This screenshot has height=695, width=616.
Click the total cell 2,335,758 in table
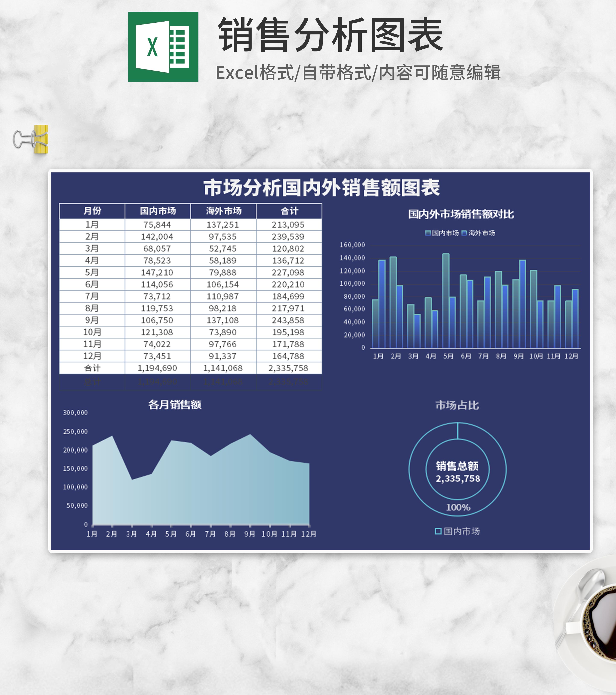pyautogui.click(x=288, y=368)
